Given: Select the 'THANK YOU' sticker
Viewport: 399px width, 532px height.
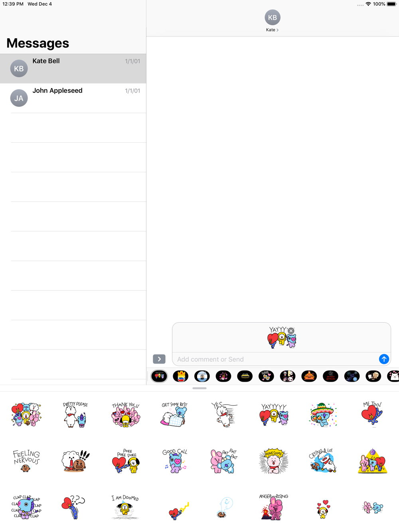Looking at the screenshot, I should pos(125,414).
